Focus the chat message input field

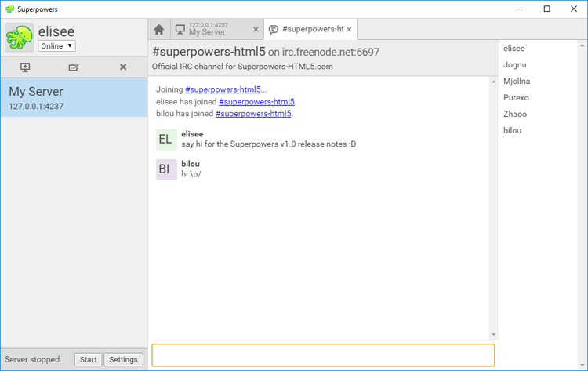[323, 355]
